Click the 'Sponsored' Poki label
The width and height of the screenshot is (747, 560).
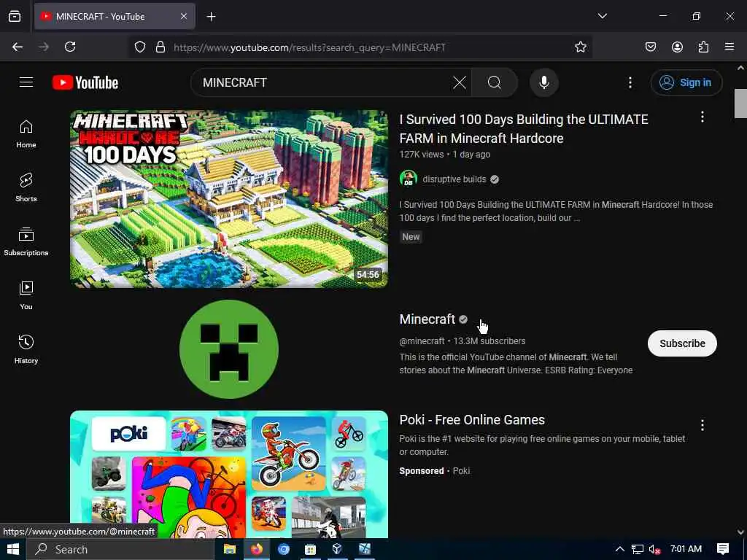click(x=422, y=470)
